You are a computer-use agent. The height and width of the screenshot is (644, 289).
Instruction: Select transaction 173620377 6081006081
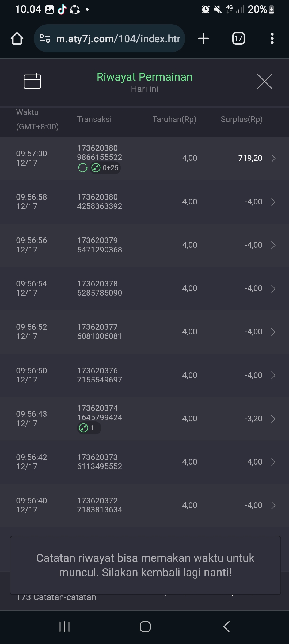[100, 332]
